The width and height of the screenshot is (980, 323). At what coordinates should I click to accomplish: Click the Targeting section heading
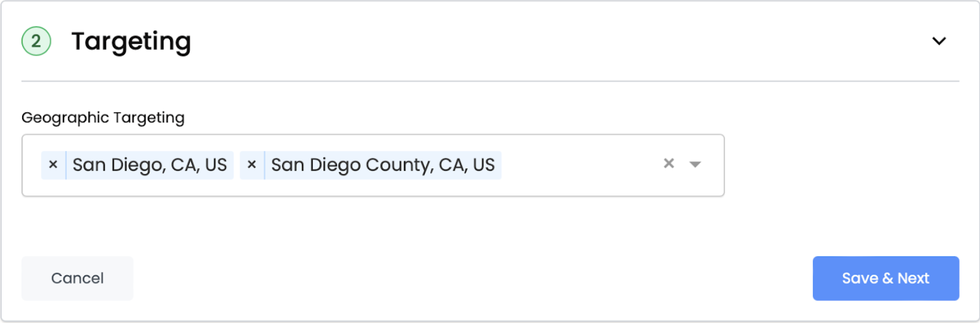coord(131,41)
